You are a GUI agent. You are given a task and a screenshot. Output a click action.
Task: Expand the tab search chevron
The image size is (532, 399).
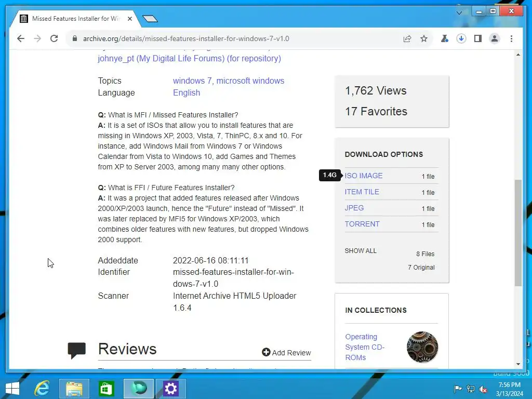pos(459,13)
